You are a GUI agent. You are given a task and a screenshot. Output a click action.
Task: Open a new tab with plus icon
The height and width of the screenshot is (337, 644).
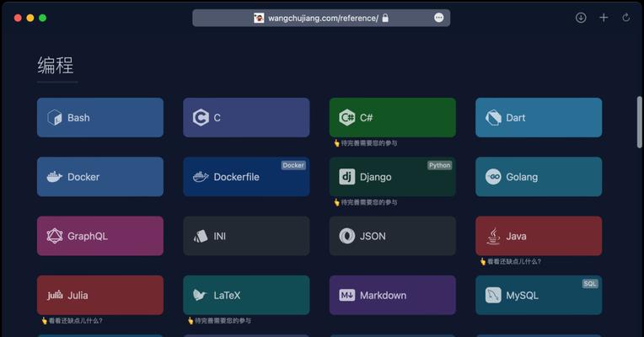coord(604,18)
